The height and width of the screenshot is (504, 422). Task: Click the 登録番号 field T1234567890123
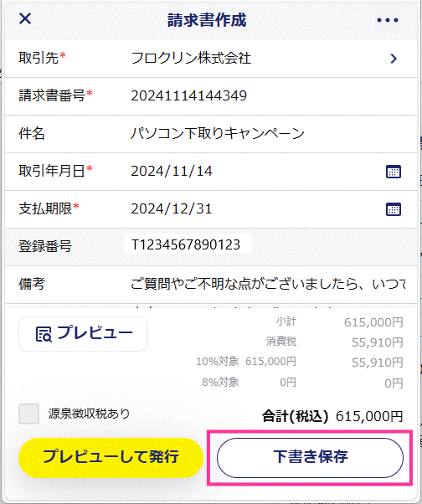(188, 245)
